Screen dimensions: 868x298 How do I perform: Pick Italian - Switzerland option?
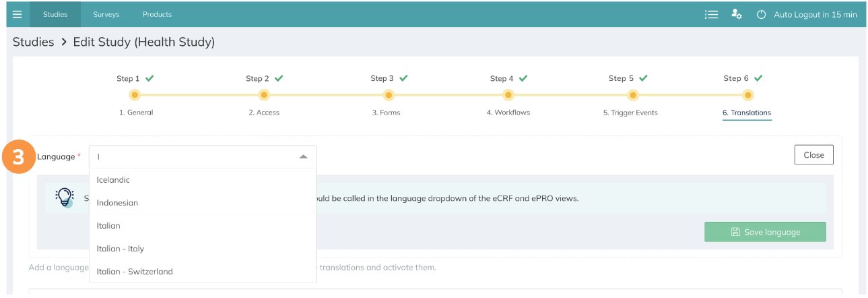pos(135,272)
